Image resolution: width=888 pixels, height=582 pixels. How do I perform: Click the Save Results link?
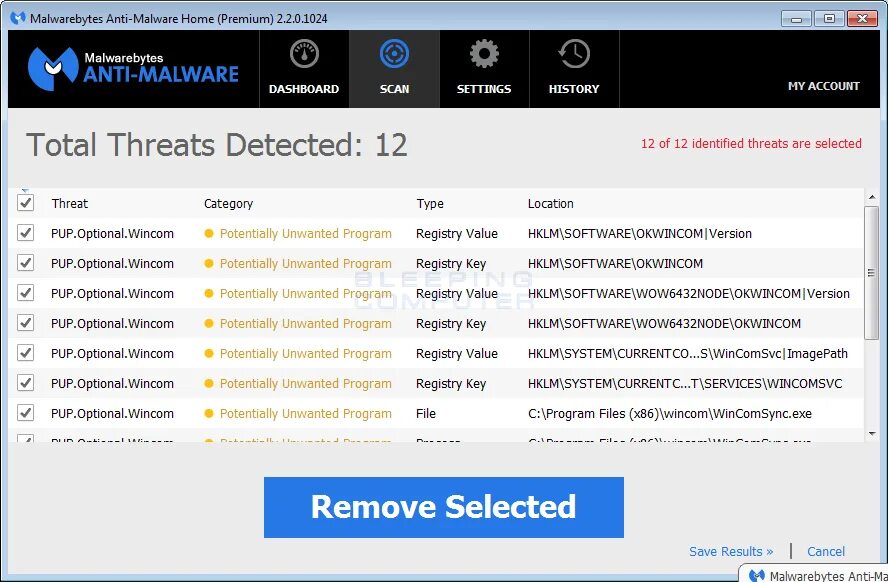[x=731, y=551]
